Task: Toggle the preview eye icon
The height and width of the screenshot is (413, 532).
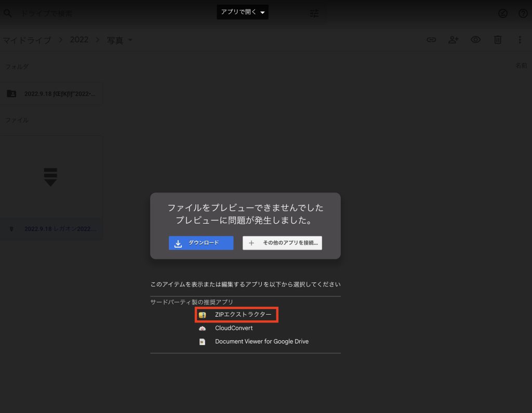Action: [475, 40]
